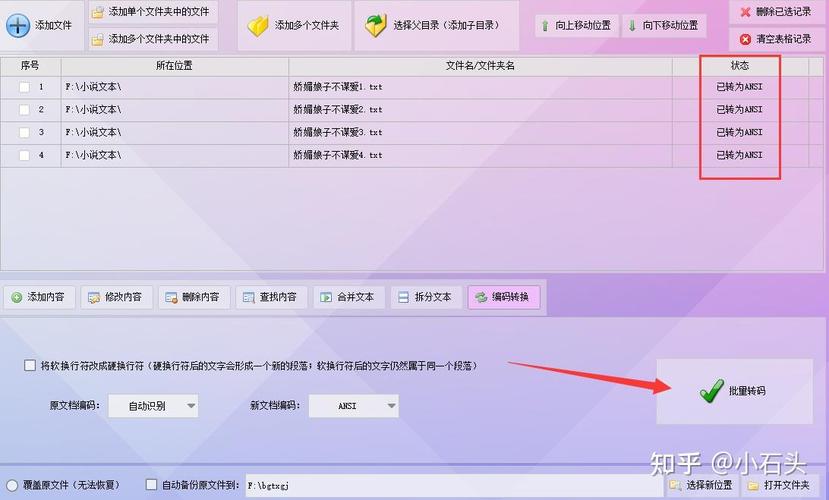The width and height of the screenshot is (829, 500).
Task: Select 覆盖原文件 radio button
Action: click(12, 485)
